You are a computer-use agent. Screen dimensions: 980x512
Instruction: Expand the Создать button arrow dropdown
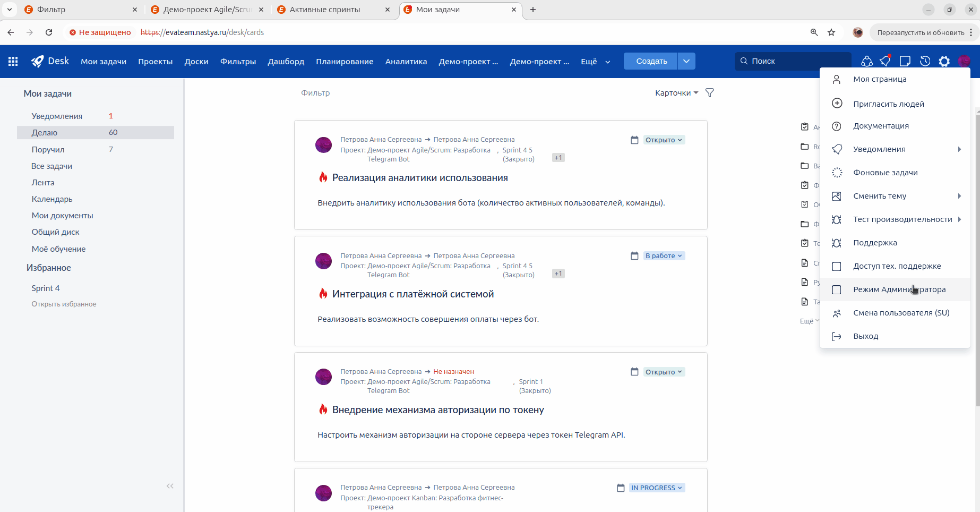pos(686,61)
